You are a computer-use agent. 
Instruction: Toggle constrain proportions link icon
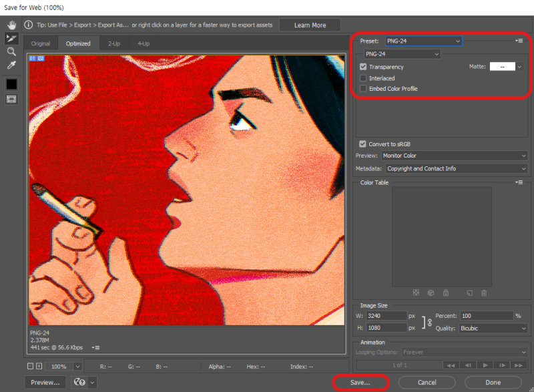click(x=429, y=322)
